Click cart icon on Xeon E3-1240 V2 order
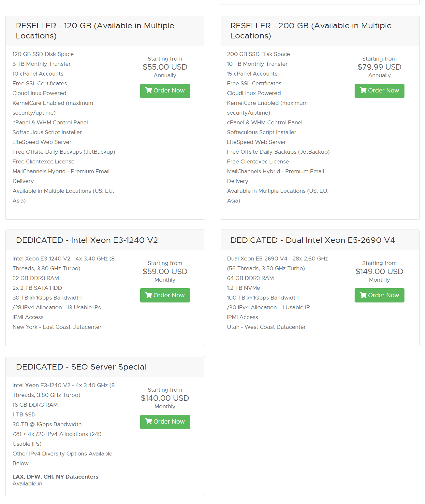 point(149,295)
